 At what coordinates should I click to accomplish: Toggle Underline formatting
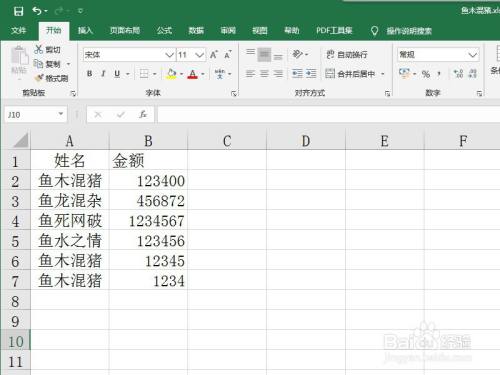coord(117,74)
